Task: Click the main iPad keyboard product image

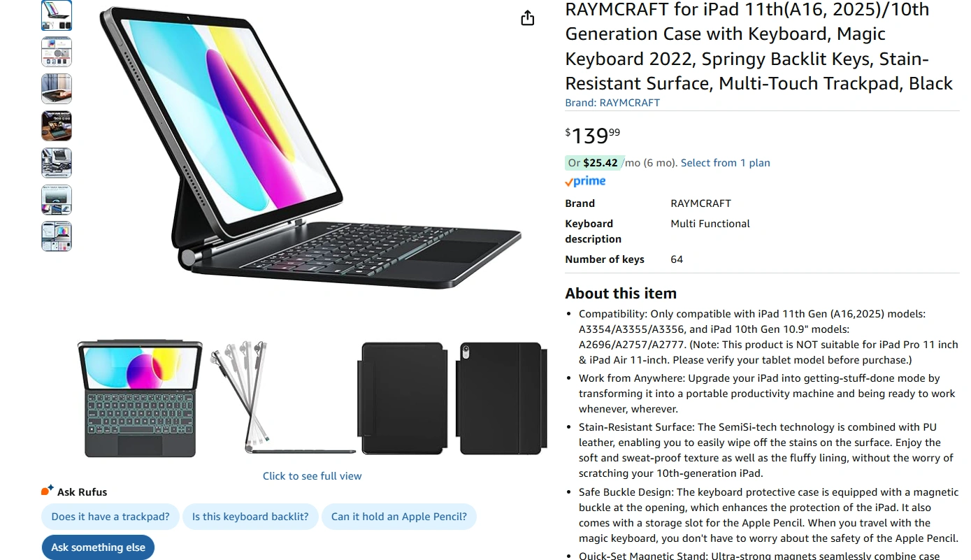Action: tap(310, 147)
